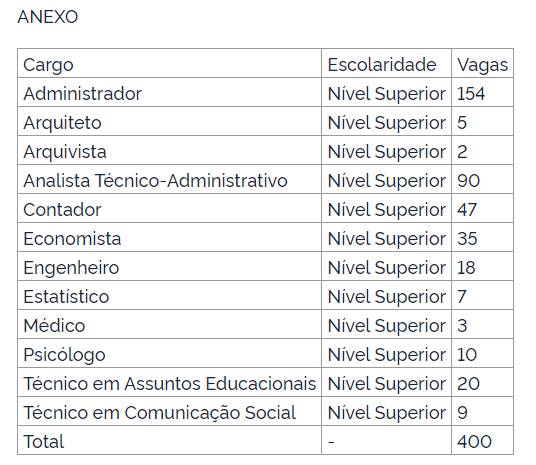Click the Médico row name
This screenshot has width=536, height=465.
pyautogui.click(x=54, y=326)
